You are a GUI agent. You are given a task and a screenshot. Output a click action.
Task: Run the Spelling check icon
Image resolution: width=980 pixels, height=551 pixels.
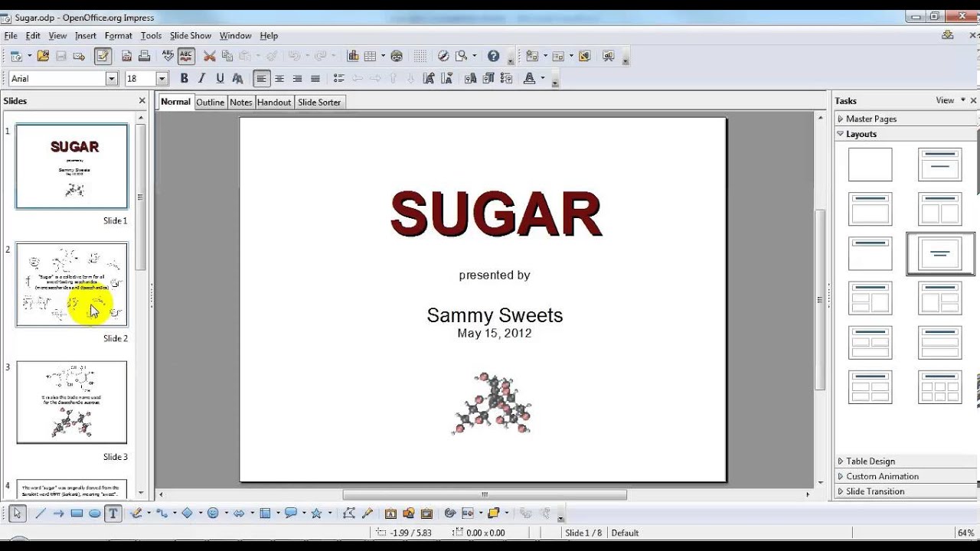pyautogui.click(x=168, y=56)
